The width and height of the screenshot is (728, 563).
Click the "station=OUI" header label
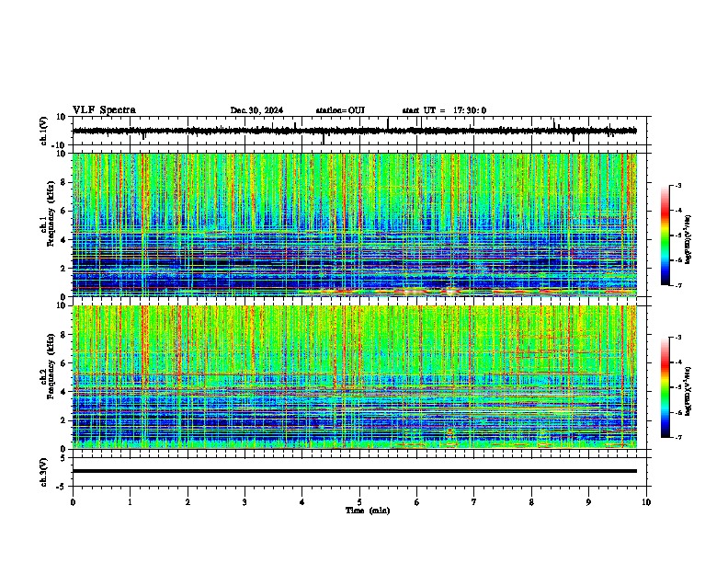[340, 110]
